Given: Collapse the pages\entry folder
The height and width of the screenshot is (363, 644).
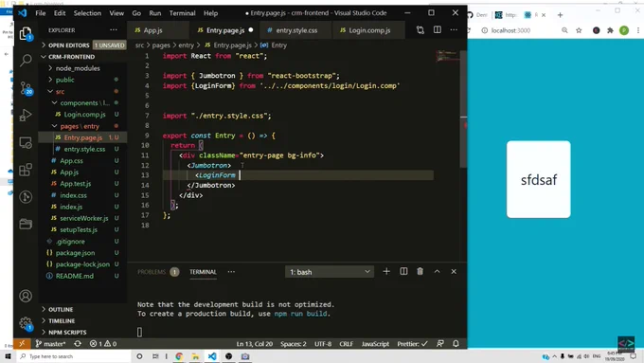Looking at the screenshot, I should [x=80, y=126].
